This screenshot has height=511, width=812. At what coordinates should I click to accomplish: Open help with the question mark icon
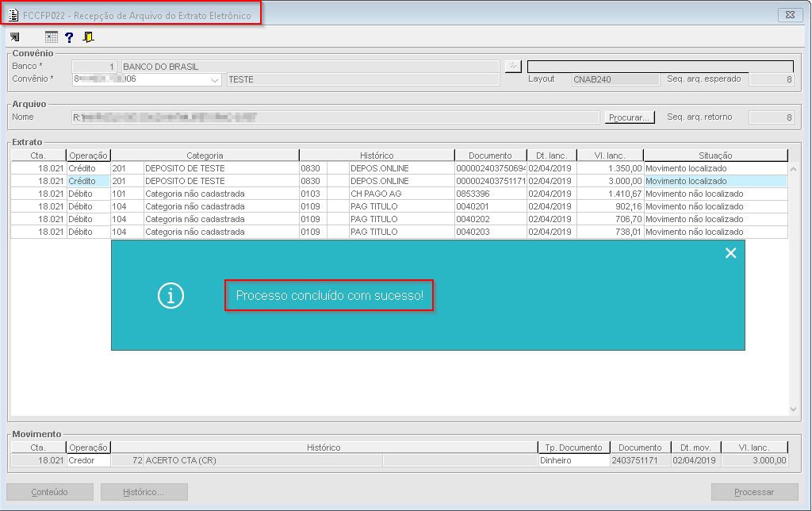[69, 36]
